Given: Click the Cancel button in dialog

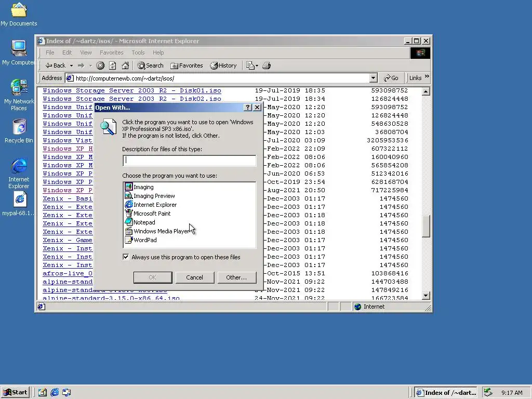Looking at the screenshot, I should [x=194, y=277].
